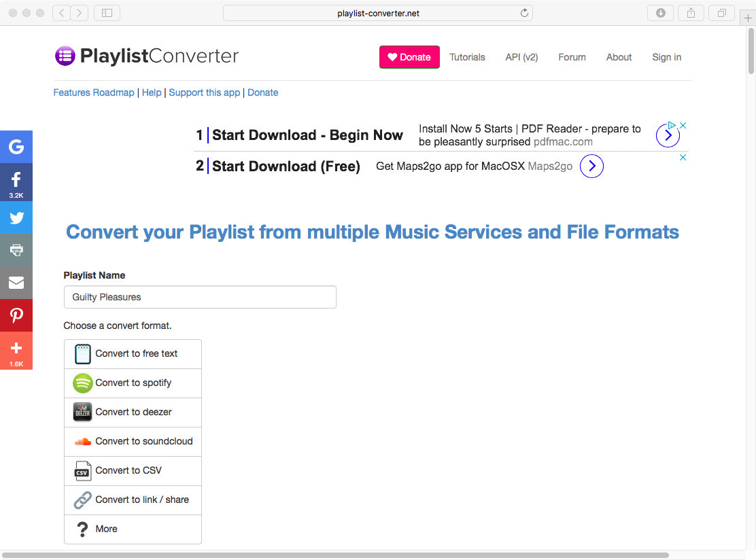Viewport: 756px width, 560px height.
Task: Click the vertical page scrollbar
Action: click(751, 51)
